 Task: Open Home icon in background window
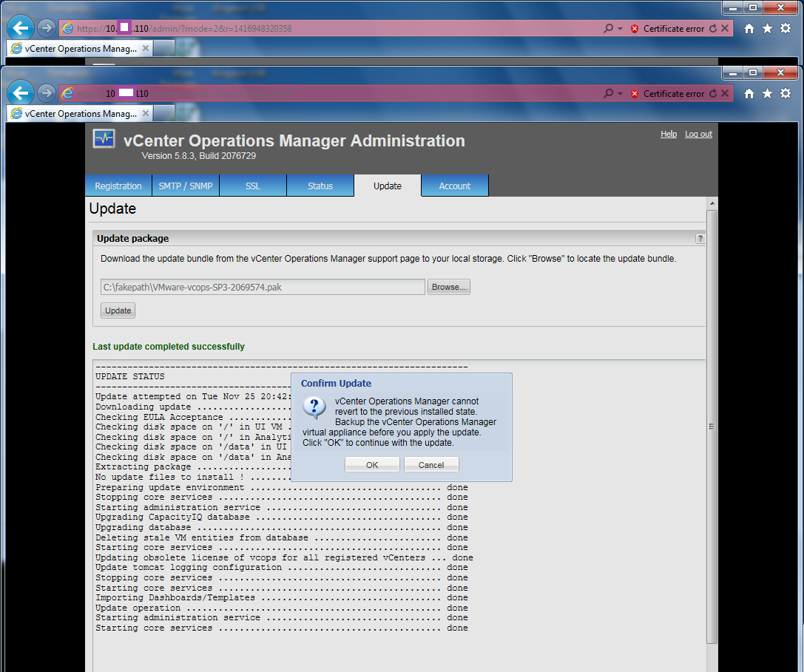749,28
